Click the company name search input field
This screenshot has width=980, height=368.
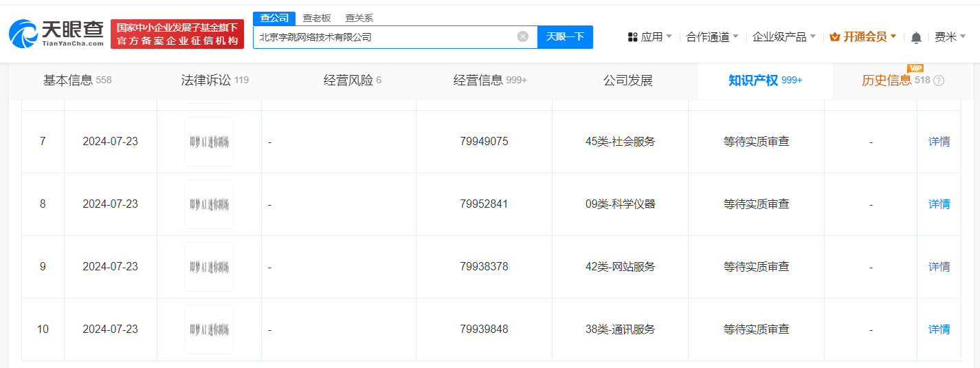point(385,37)
